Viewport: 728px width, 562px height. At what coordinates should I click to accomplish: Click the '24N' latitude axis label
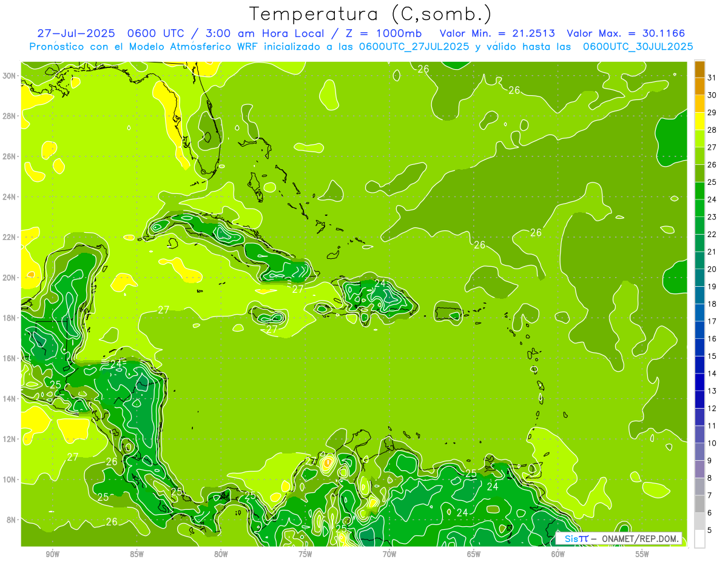pos(10,197)
